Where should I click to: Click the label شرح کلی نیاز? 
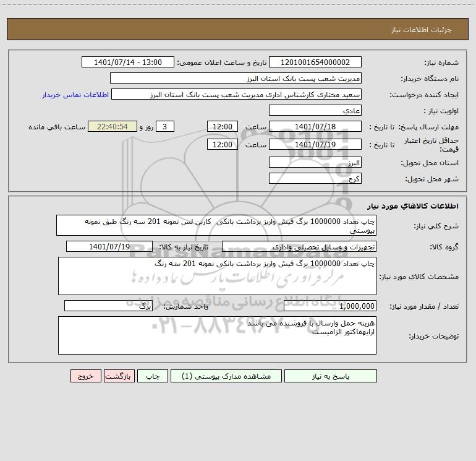[x=436, y=226]
